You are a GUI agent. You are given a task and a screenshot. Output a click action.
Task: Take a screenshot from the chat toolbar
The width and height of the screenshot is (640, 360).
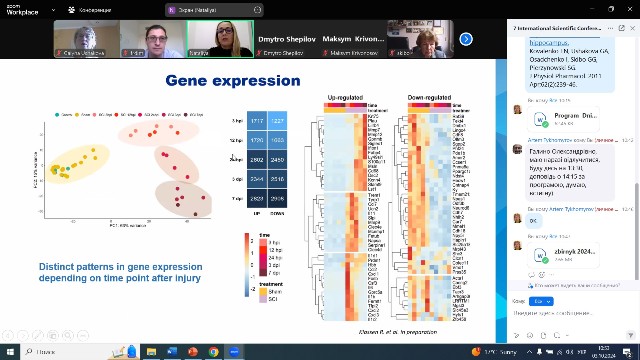pos(557,335)
